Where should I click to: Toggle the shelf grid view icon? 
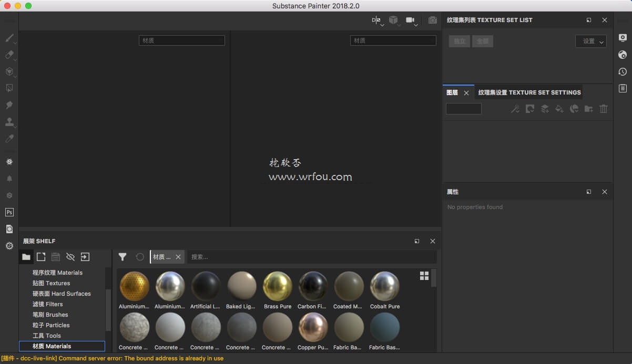424,276
